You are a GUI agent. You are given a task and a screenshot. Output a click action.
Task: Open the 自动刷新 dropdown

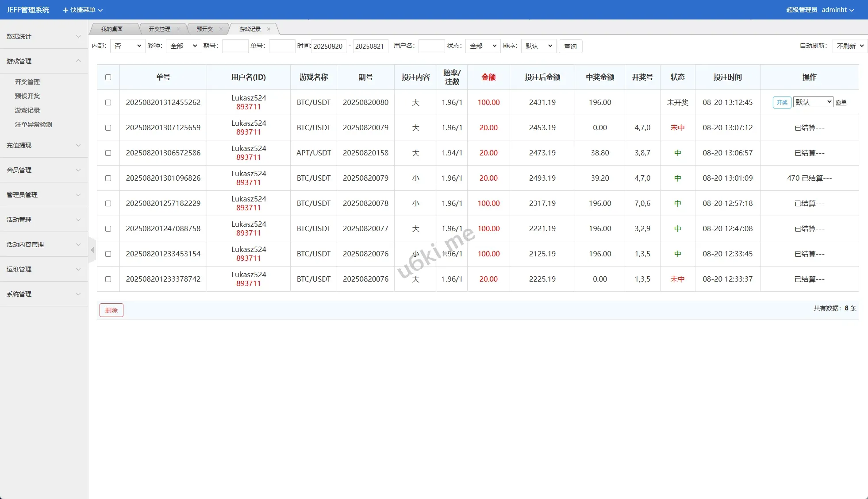tap(849, 46)
